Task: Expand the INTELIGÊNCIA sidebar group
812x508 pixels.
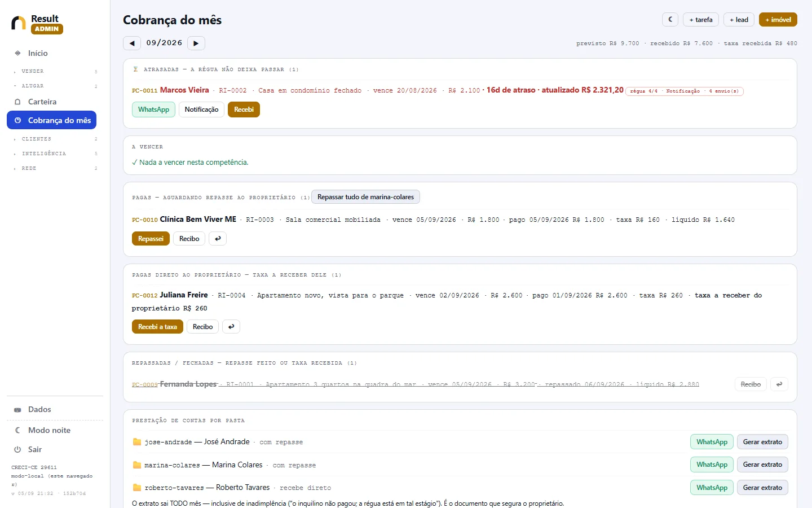Action: point(55,154)
